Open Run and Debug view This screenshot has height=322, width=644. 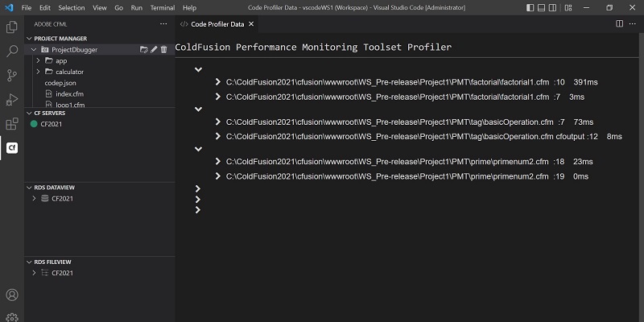click(12, 100)
